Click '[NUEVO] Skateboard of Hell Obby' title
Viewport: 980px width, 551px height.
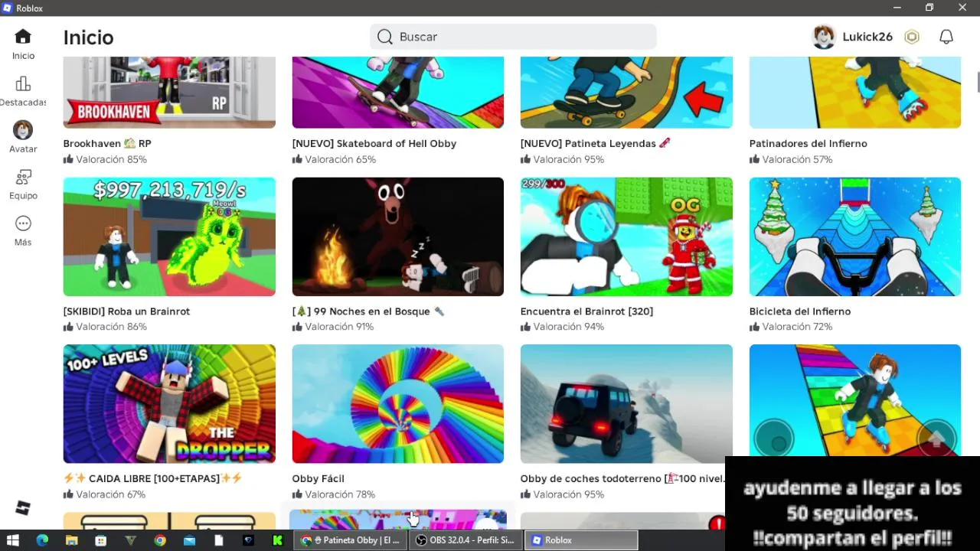coord(374,143)
